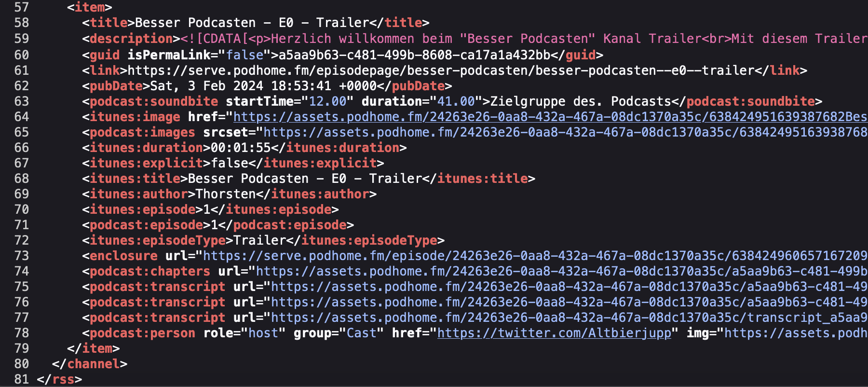The image size is (868, 387).
Task: Click the itunes:duration value 00:01:55
Action: (x=241, y=148)
